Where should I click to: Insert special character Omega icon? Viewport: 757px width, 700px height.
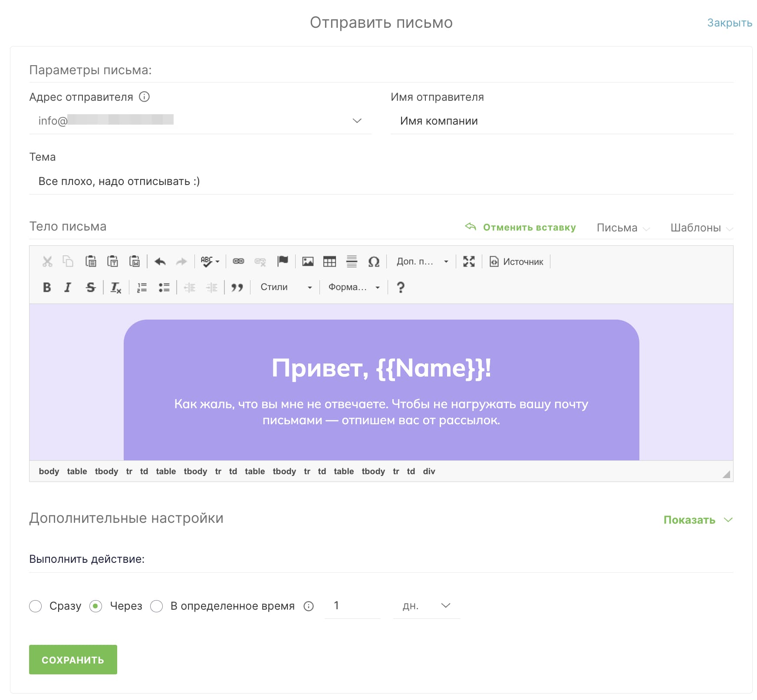coord(374,261)
